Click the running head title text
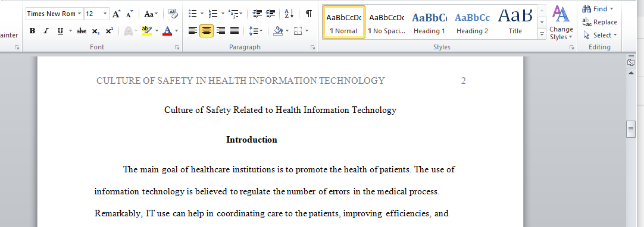This screenshot has height=227, width=644. (x=240, y=81)
